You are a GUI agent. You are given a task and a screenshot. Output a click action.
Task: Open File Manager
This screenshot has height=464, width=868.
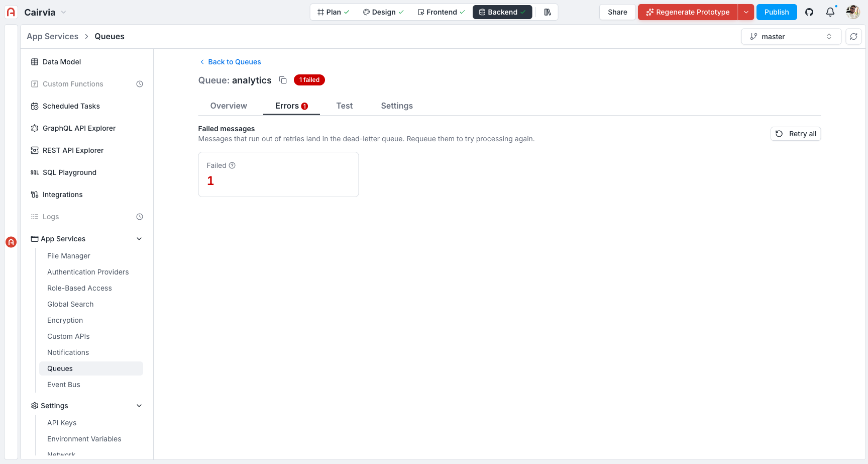(x=91, y=256)
